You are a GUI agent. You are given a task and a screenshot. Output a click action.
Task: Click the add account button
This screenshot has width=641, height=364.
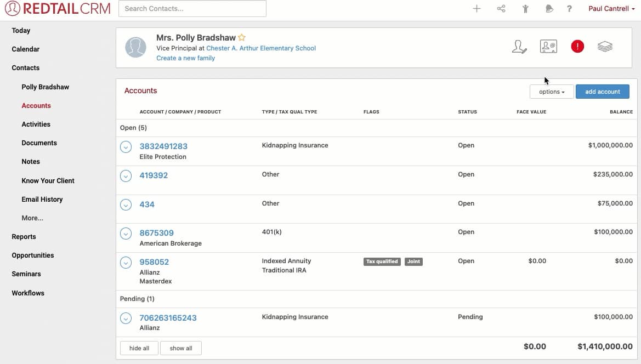pos(602,92)
